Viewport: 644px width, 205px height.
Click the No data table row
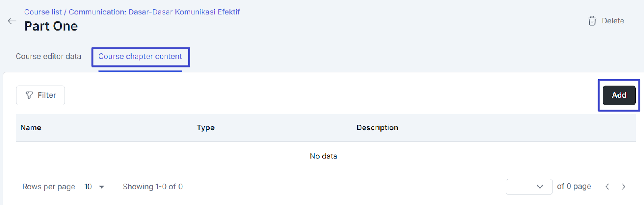tap(323, 156)
